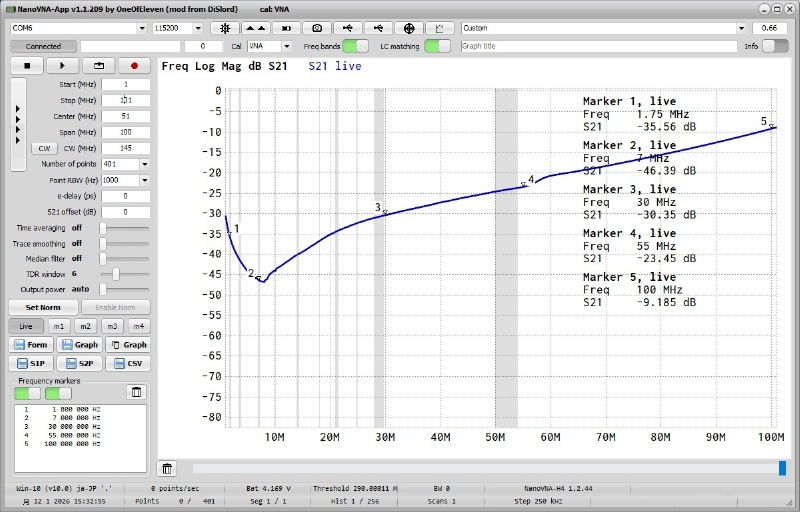Image resolution: width=800 pixels, height=512 pixels.
Task: Switch to the Live trace tab
Action: click(27, 326)
